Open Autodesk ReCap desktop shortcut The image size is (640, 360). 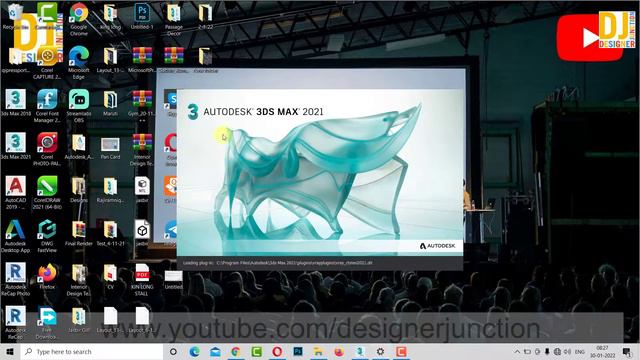(x=16, y=322)
